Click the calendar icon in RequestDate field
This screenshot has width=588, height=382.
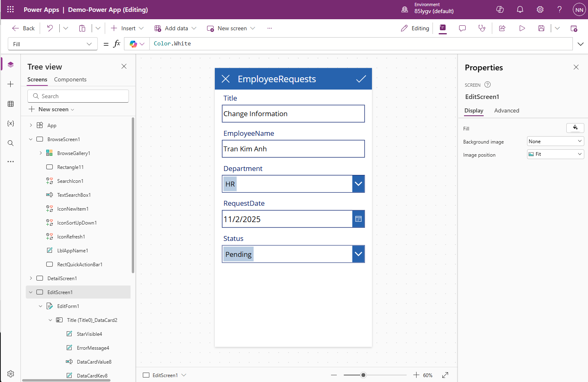(358, 219)
